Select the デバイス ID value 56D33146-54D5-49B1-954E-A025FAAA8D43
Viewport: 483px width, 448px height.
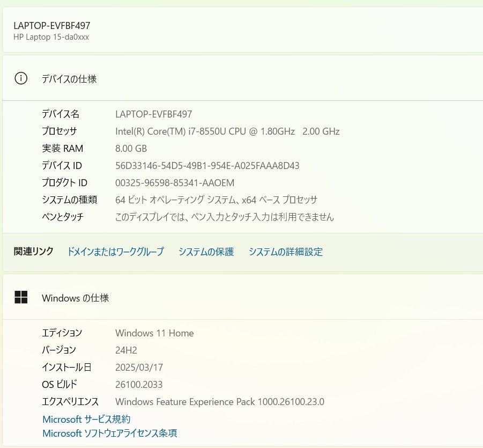pos(207,166)
